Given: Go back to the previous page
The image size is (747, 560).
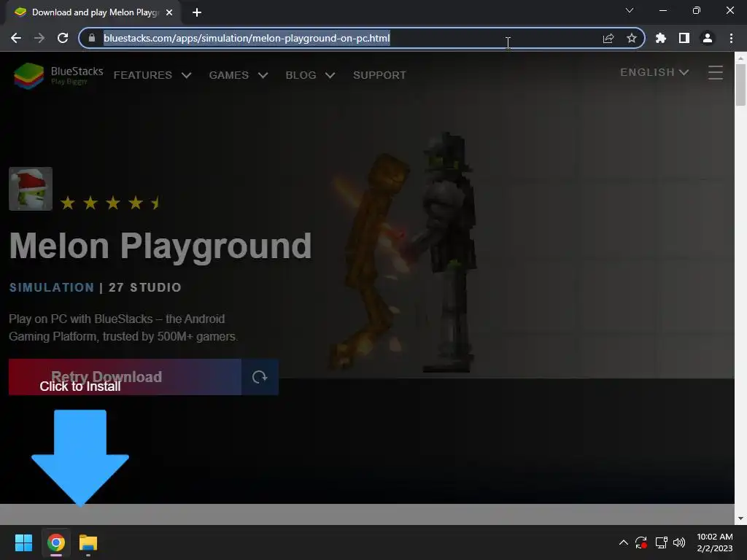Looking at the screenshot, I should click(x=16, y=38).
